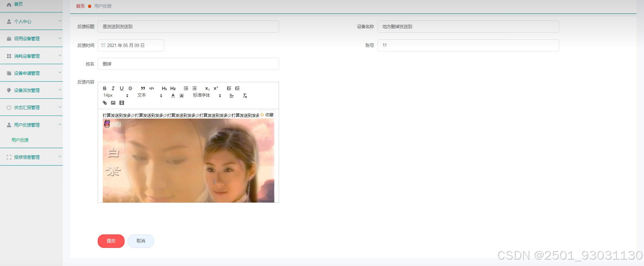Screen dimensions: 644x266
Task: Expand the 领用设备管理 menu
Action: point(31,39)
